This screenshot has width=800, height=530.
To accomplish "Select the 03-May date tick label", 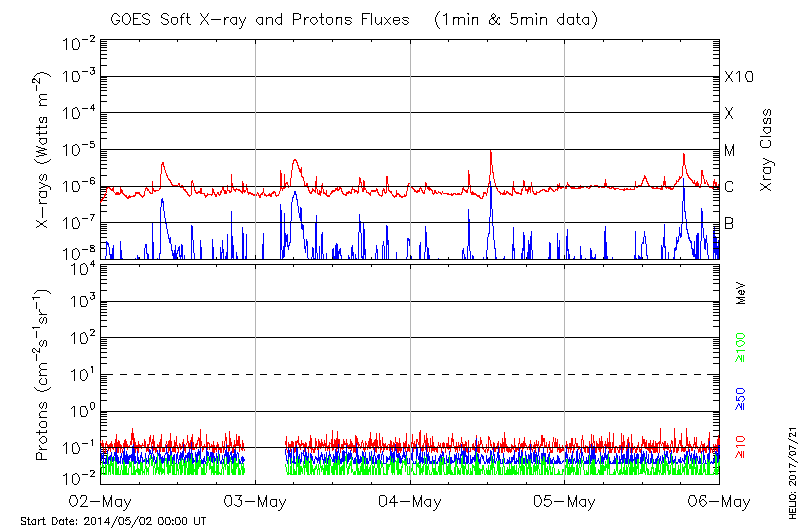I will tap(256, 500).
